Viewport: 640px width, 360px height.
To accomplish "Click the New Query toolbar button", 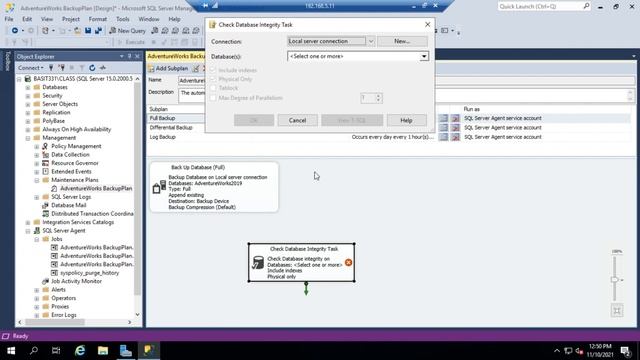I will tap(127, 31).
